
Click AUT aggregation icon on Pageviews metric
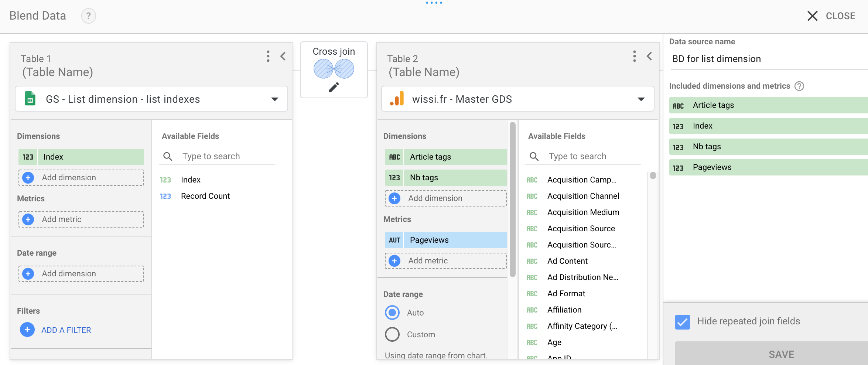point(394,240)
